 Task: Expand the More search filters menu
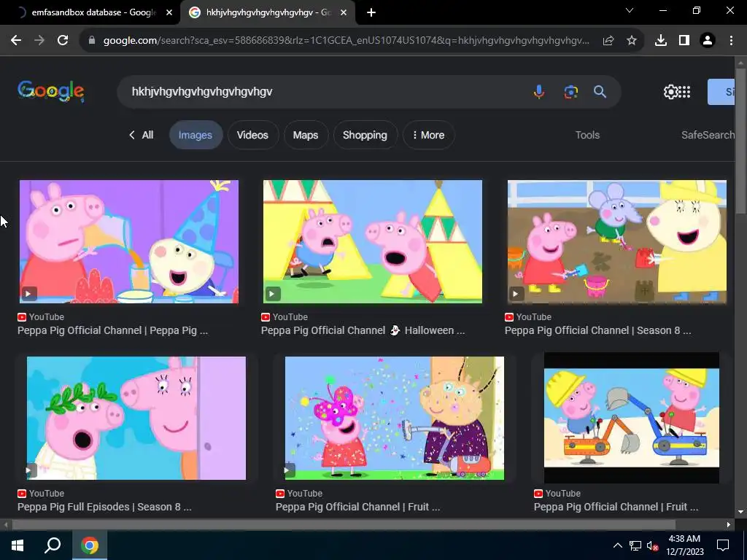[x=428, y=135]
